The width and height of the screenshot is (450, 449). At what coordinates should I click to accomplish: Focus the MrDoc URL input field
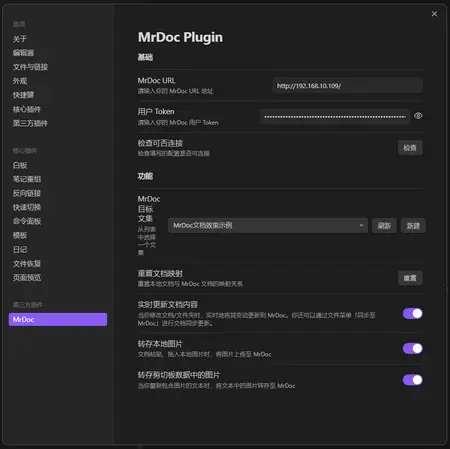click(348, 86)
